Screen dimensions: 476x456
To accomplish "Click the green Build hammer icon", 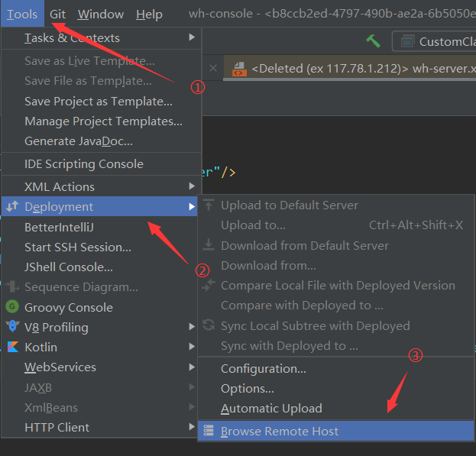I will 373,41.
